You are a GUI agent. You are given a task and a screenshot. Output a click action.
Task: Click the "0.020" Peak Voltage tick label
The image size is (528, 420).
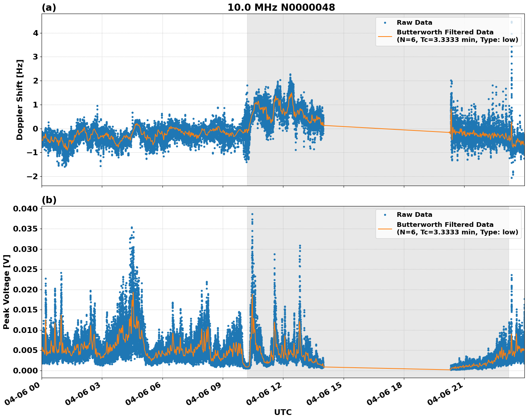25,290
